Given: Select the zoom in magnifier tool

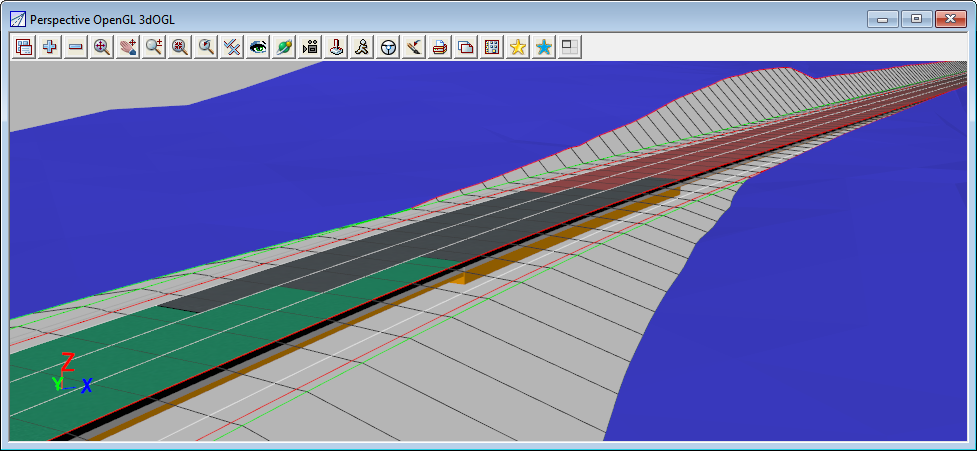Looking at the screenshot, I should 102,47.
